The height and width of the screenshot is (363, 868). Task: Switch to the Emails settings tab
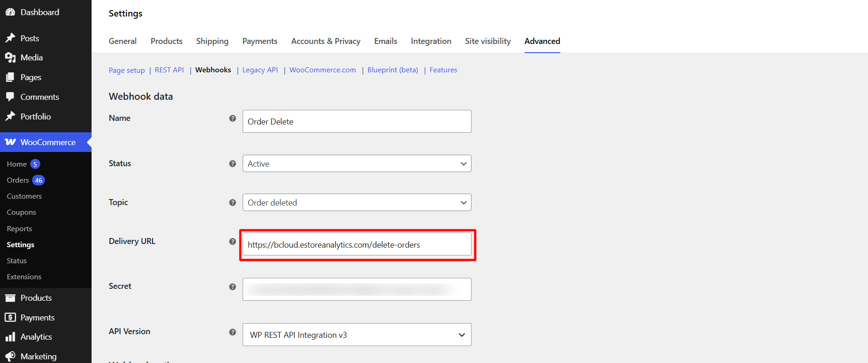[x=385, y=41]
